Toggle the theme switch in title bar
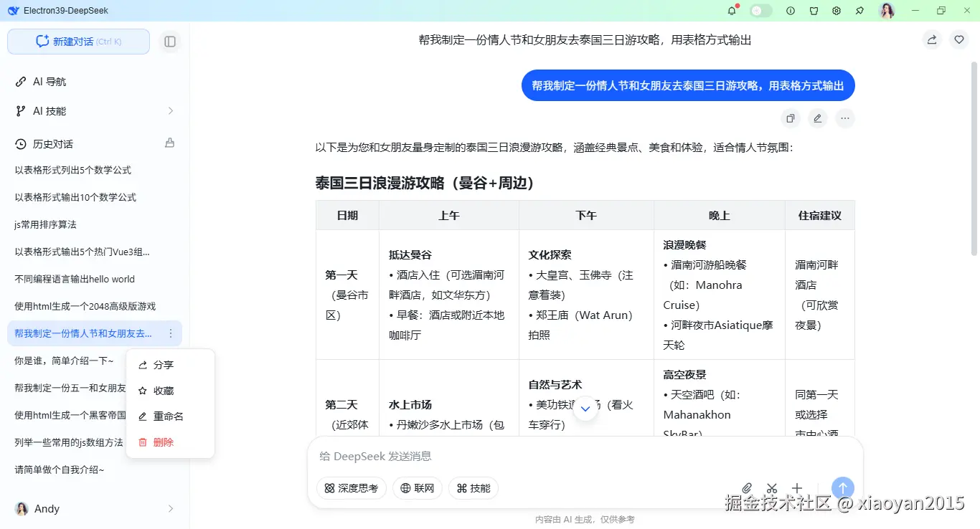The image size is (980, 529). click(x=760, y=11)
